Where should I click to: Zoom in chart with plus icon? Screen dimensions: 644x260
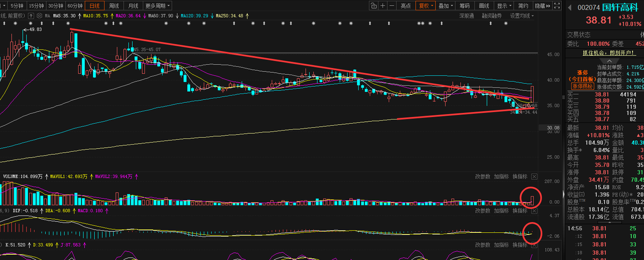383,6
